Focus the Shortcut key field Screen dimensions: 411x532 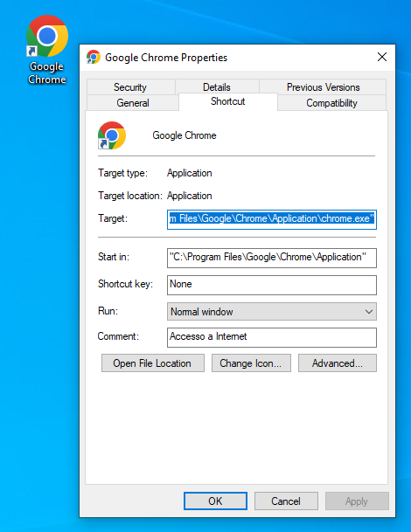click(x=272, y=285)
